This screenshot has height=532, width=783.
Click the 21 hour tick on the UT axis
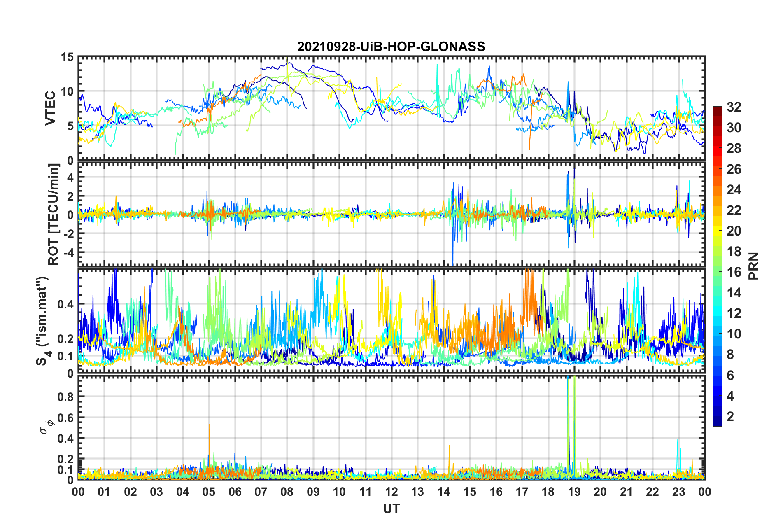click(x=626, y=492)
